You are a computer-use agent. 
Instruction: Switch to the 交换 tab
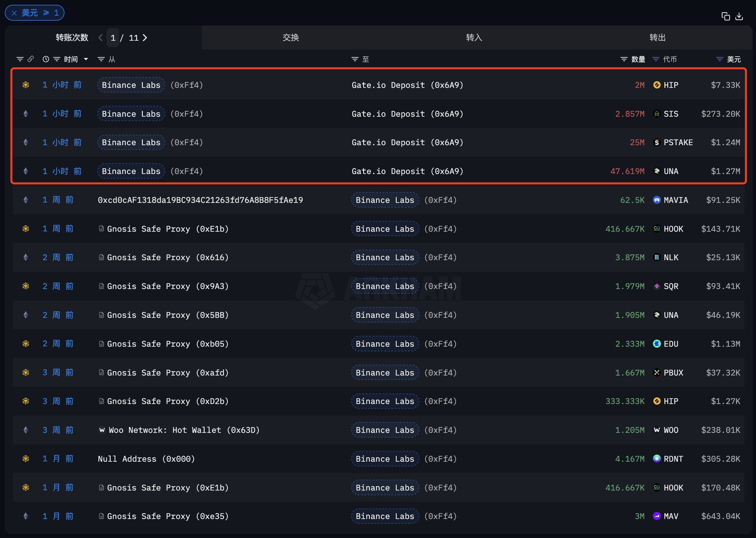point(290,38)
